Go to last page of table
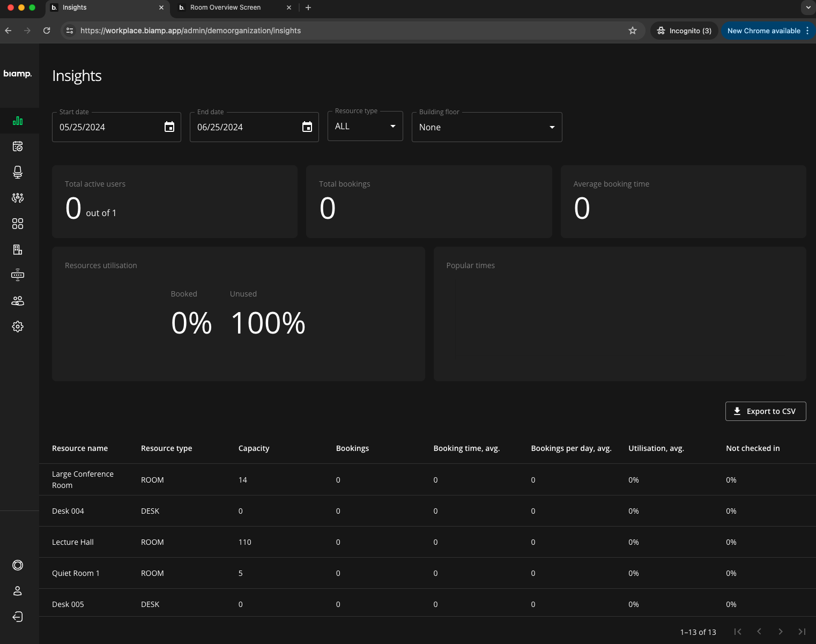This screenshot has height=644, width=816. [x=802, y=632]
